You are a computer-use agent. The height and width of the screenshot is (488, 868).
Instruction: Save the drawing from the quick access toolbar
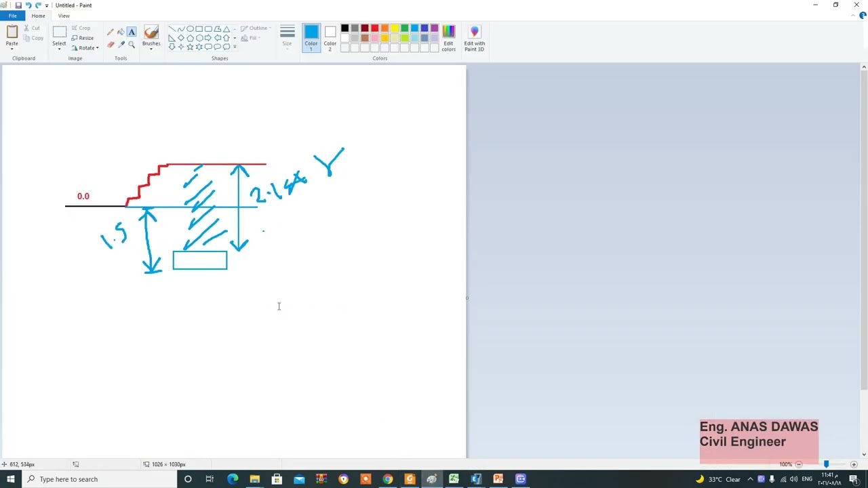[x=18, y=5]
